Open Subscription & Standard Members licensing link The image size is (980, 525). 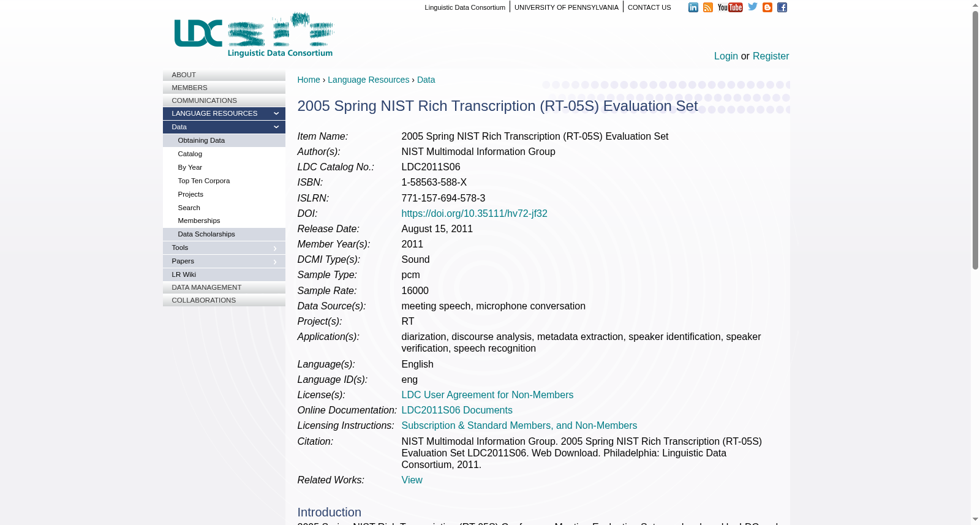point(519,426)
